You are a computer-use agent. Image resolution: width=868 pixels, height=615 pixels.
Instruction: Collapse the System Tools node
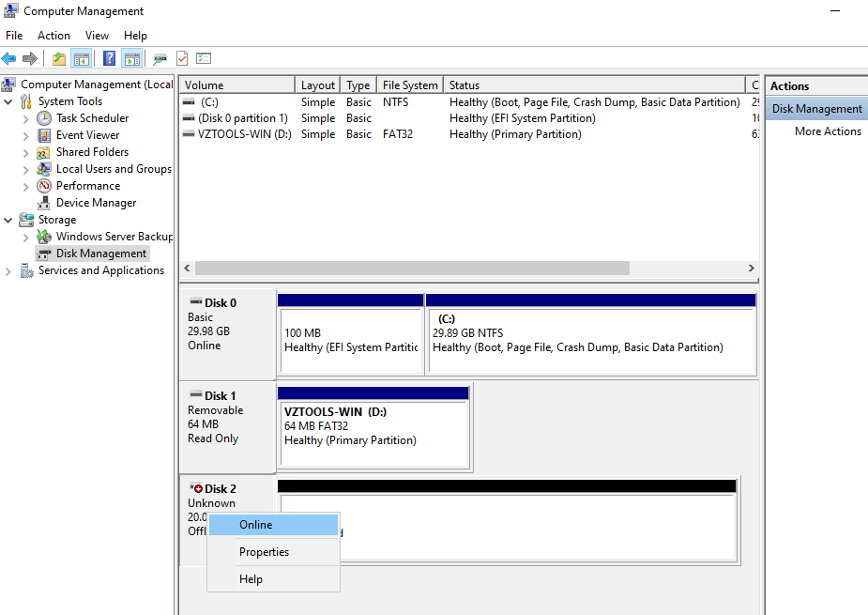tap(8, 101)
